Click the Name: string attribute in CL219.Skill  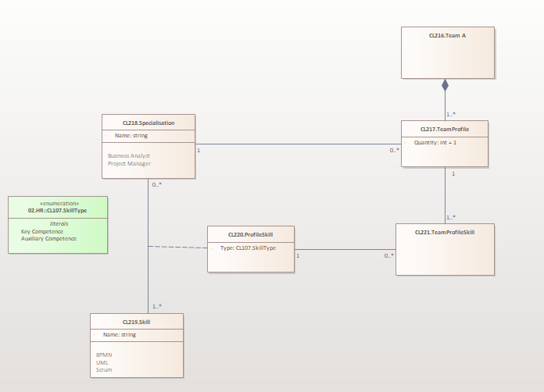click(120, 334)
